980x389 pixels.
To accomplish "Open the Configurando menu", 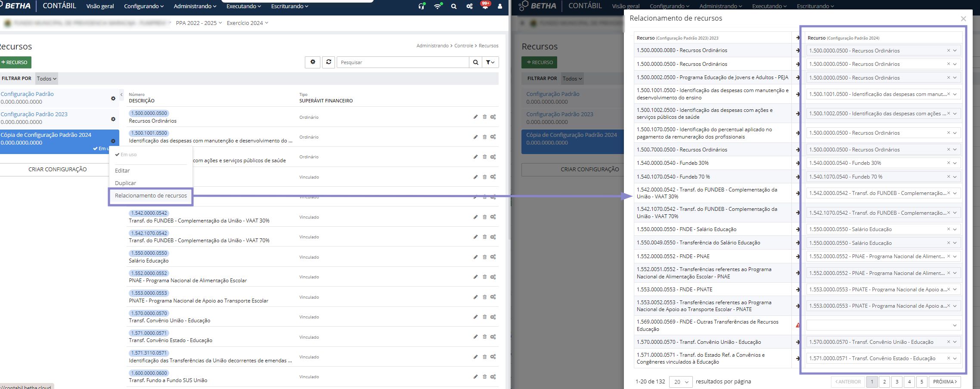I will (144, 6).
